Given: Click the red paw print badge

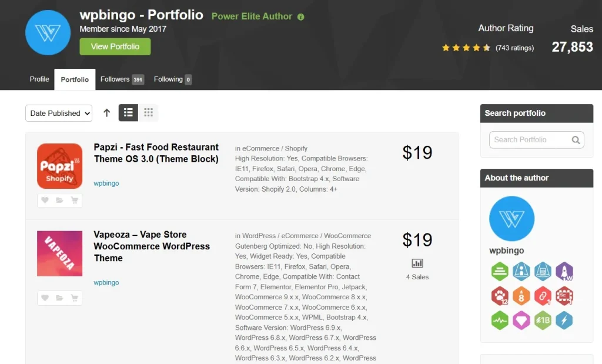Looking at the screenshot, I should tap(500, 296).
